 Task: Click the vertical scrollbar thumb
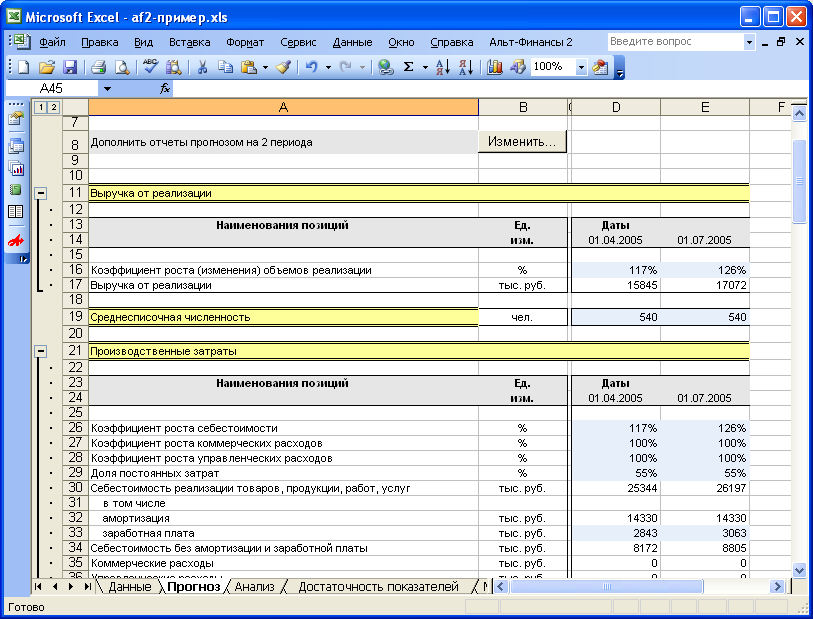pyautogui.click(x=799, y=181)
